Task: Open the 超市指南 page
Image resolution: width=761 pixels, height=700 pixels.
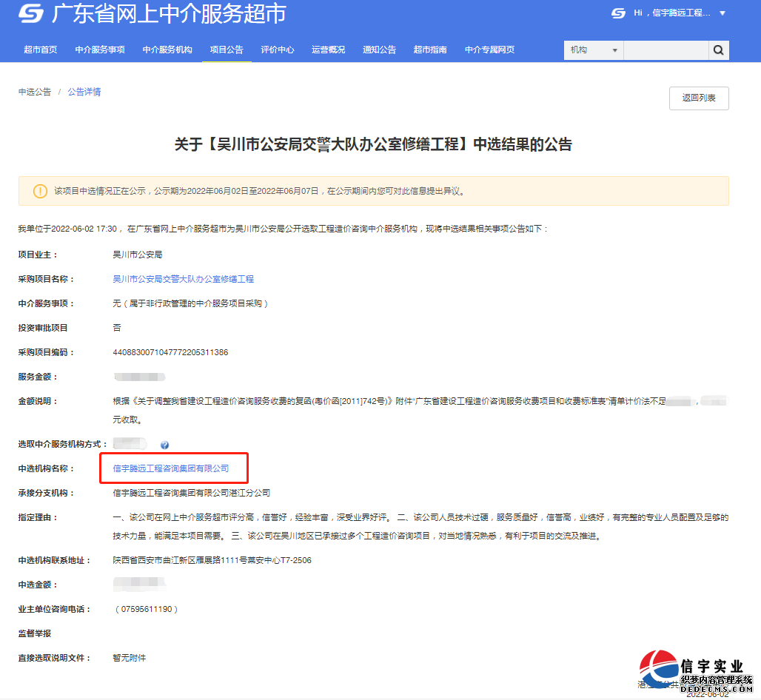Action: (430, 50)
